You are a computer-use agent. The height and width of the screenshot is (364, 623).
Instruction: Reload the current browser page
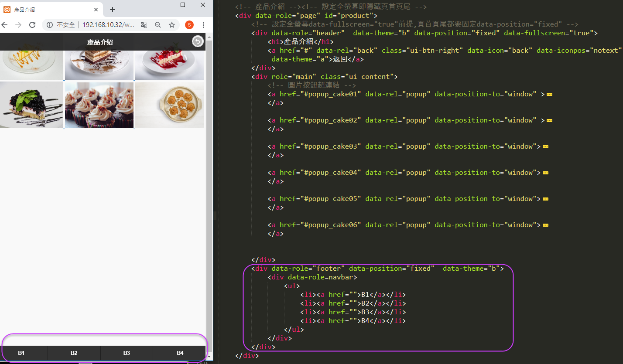[32, 25]
